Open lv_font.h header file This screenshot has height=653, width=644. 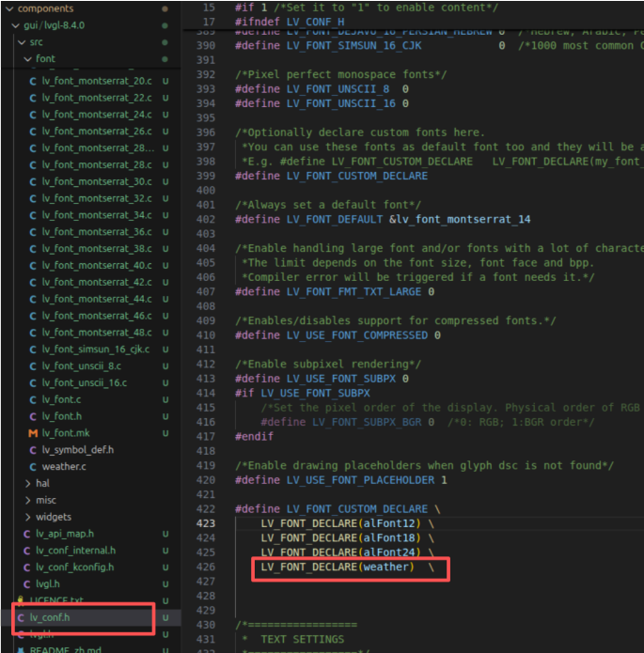pyautogui.click(x=62, y=416)
